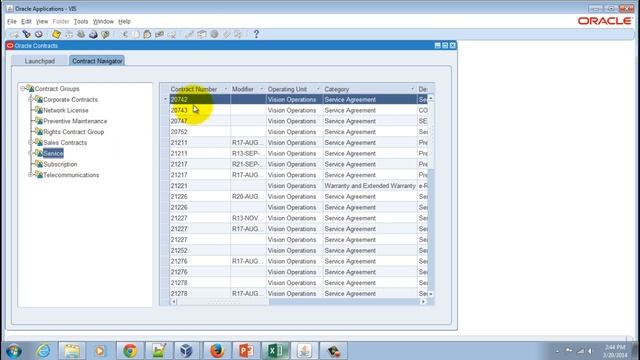640x360 pixels.
Task: Collapse the Contract Groups tree root
Action: tap(22, 89)
